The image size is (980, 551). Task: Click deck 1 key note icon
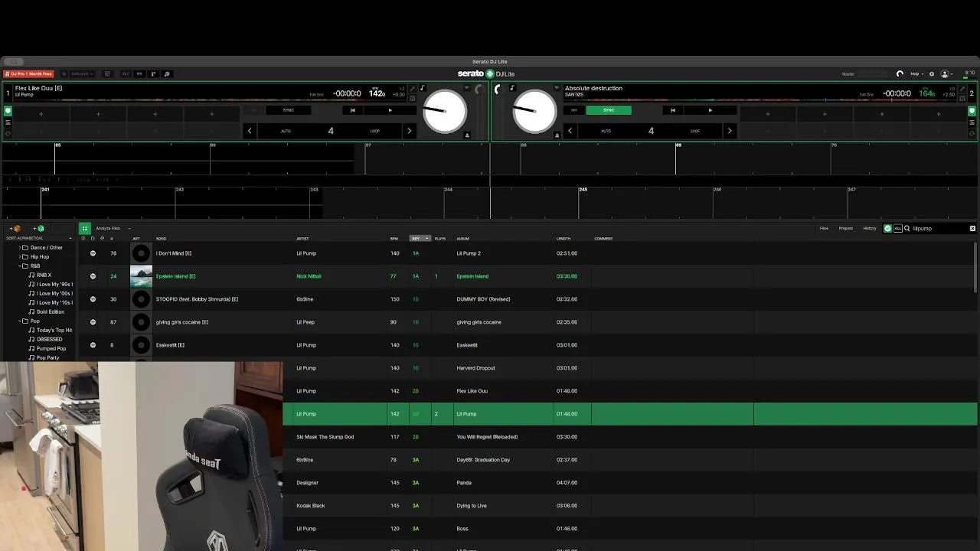coord(422,89)
